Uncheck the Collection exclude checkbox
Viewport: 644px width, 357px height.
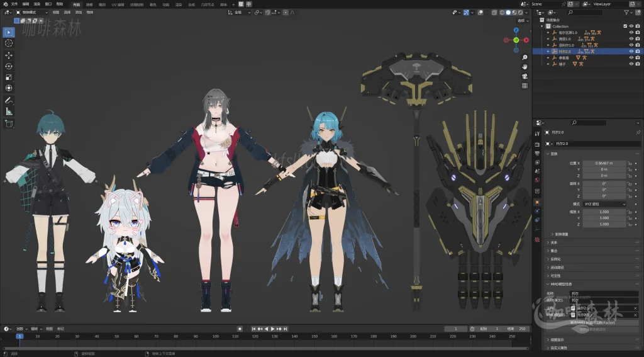point(626,26)
